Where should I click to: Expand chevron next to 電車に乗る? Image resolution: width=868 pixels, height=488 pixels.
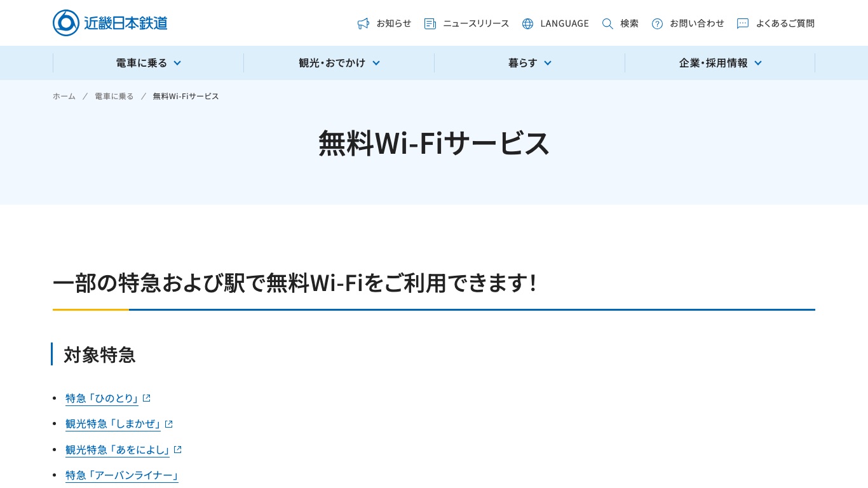pos(177,63)
